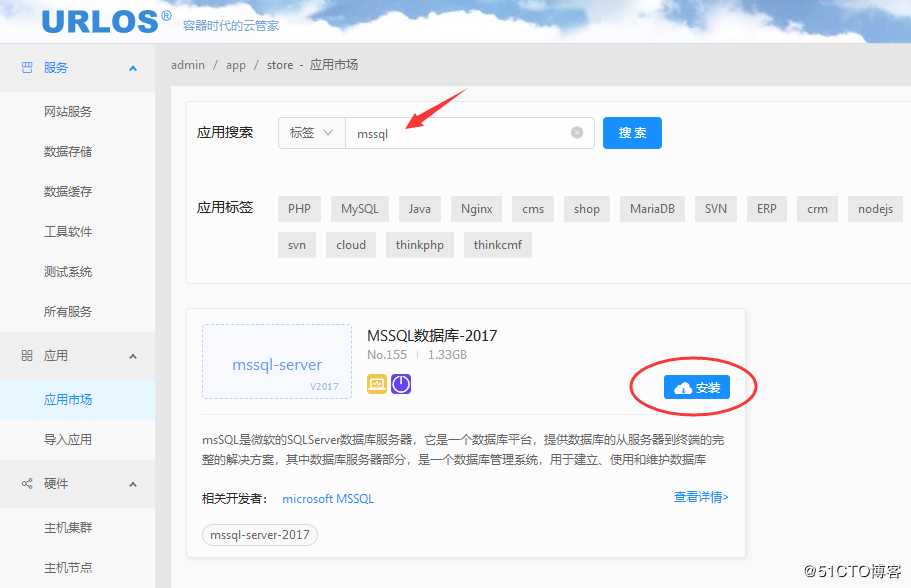Install the MSSQL数据库-2017 app
911x588 pixels.
(x=697, y=387)
